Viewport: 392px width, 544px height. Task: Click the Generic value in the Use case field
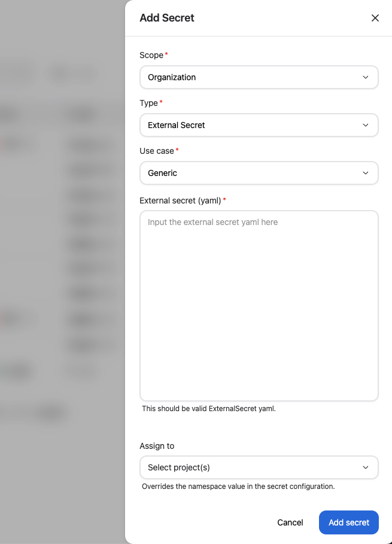tap(163, 173)
